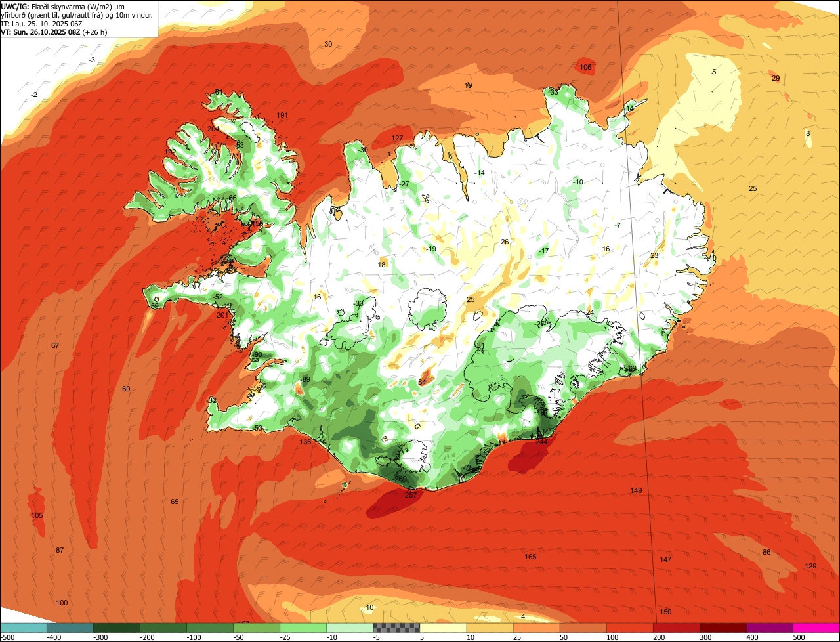The image size is (840, 642).
Task: Click the map value 150 near bottom legend
Action: [x=665, y=612]
